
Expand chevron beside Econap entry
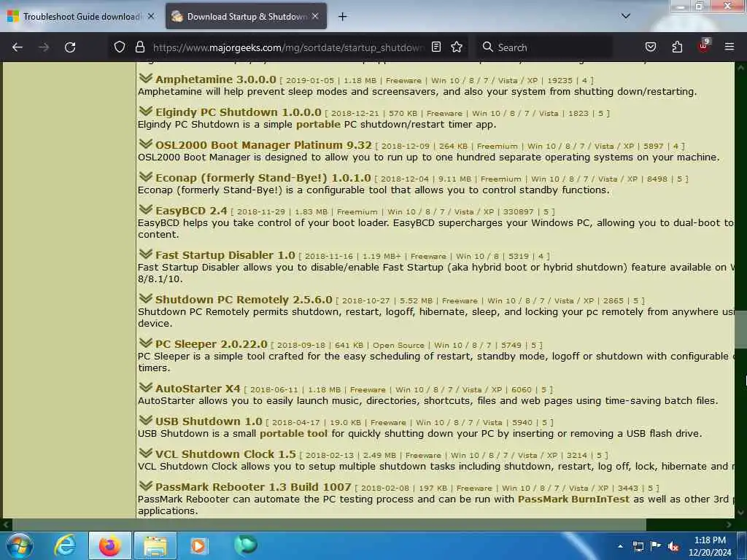[145, 177]
